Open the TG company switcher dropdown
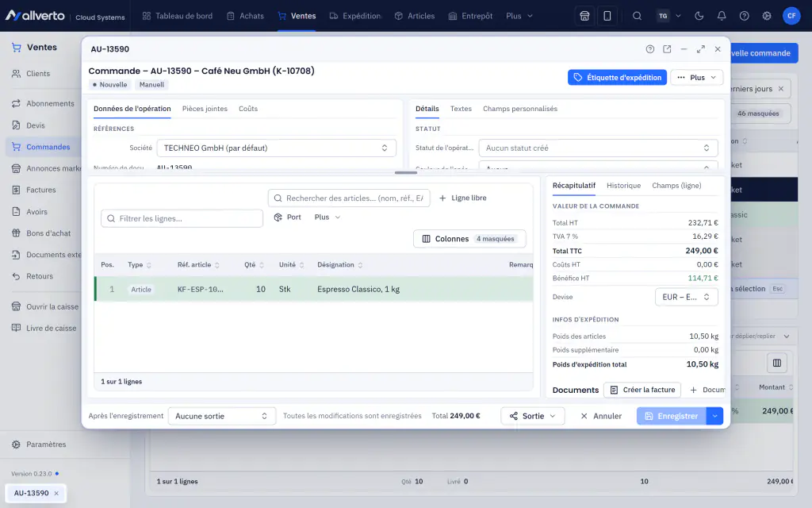 click(668, 16)
